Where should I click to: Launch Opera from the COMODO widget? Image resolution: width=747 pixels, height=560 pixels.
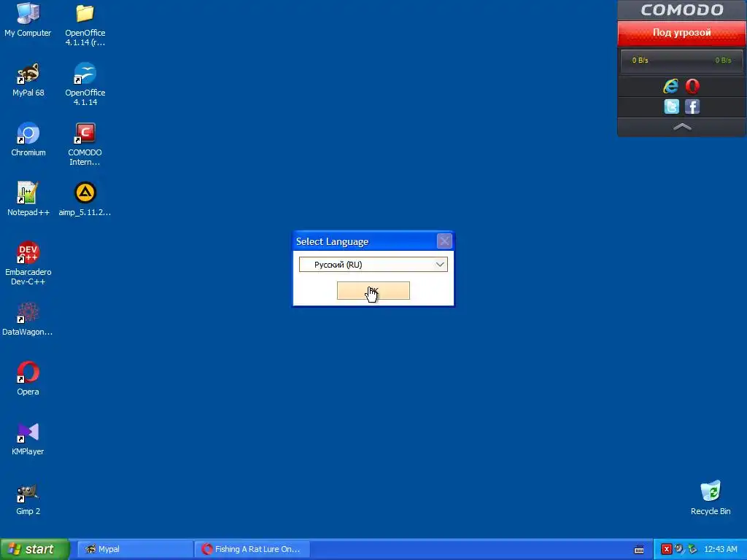pyautogui.click(x=692, y=86)
